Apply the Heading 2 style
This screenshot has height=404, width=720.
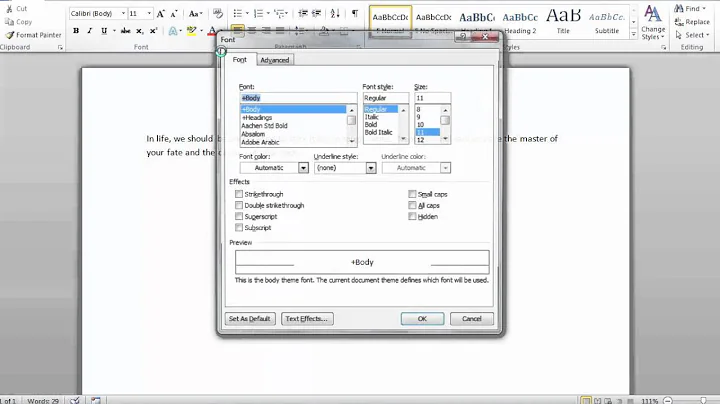coord(520,22)
